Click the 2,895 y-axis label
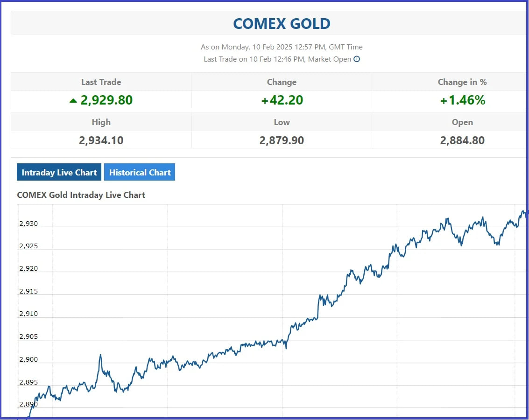This screenshot has width=529, height=420. click(28, 382)
